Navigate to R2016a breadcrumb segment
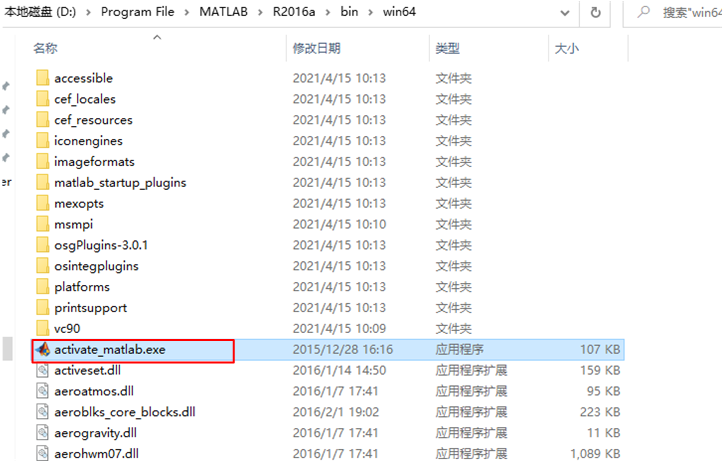 pos(294,12)
